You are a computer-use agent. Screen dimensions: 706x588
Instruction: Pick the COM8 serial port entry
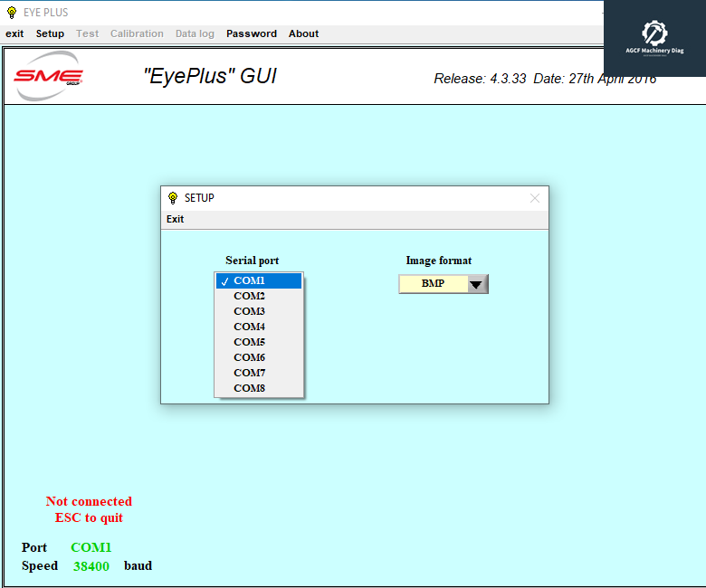250,388
